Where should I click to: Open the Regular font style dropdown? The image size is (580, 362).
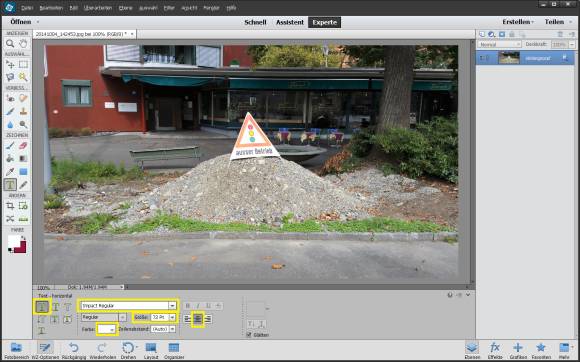[122, 317]
